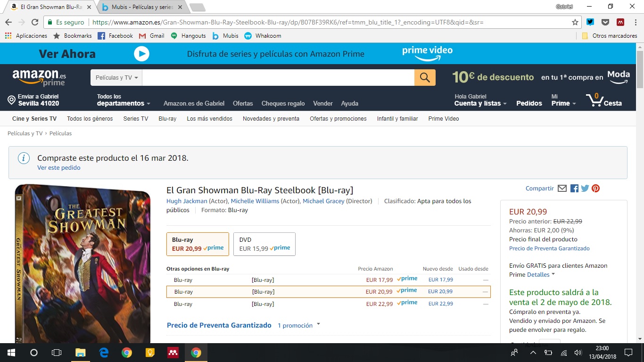The width and height of the screenshot is (644, 362).
Task: Click the Amazon search magnifier button
Action: coord(425,78)
